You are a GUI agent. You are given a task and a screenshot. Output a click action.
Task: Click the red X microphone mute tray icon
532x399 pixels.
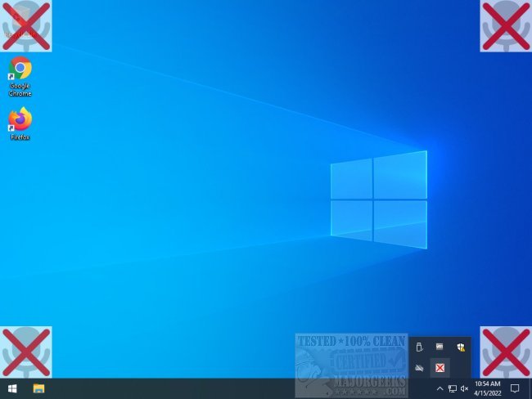tap(440, 368)
